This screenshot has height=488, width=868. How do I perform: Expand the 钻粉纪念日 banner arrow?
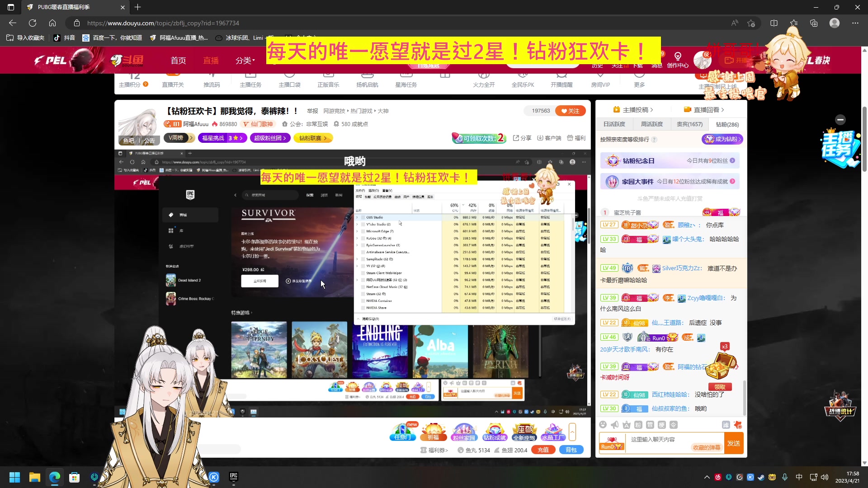click(732, 160)
